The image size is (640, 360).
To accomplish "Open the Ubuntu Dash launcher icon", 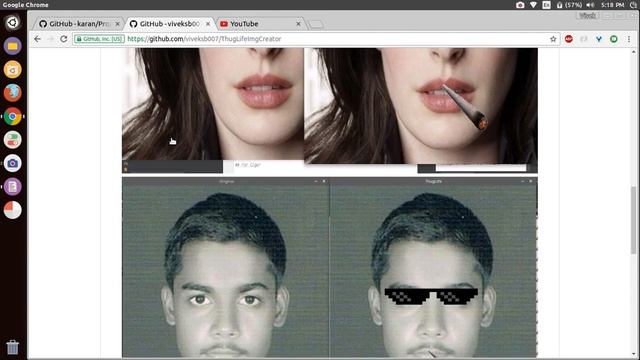I will [x=12, y=22].
